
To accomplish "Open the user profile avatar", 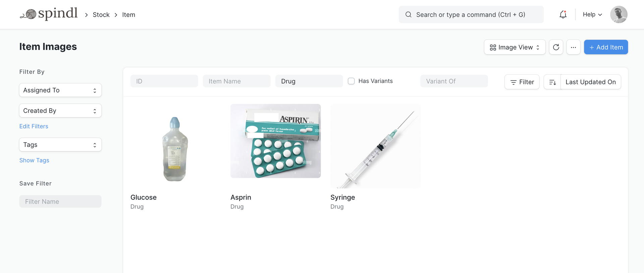I will pyautogui.click(x=619, y=14).
